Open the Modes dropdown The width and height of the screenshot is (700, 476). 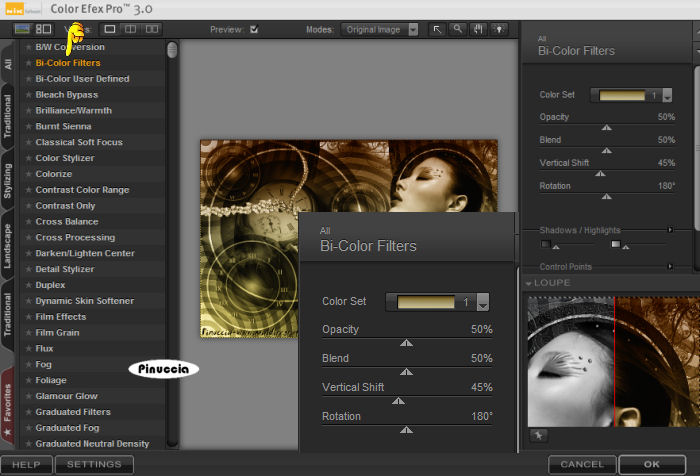[x=379, y=29]
